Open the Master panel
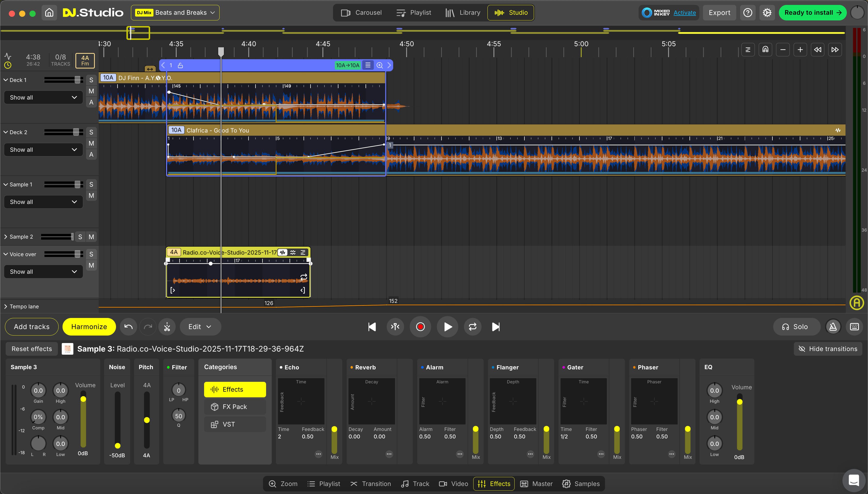The width and height of the screenshot is (868, 494). coord(536,483)
